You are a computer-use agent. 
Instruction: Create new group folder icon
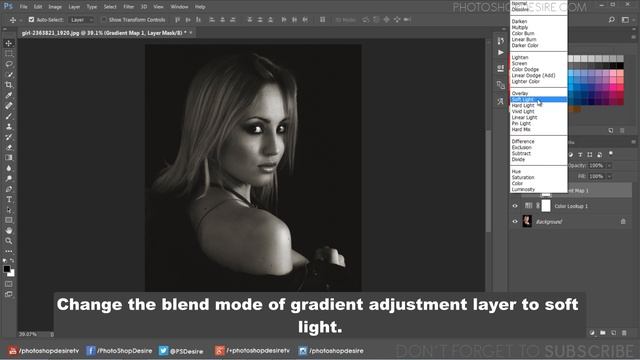click(x=603, y=333)
